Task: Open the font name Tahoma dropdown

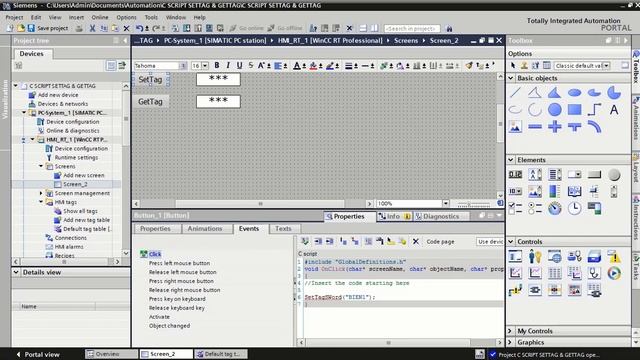Action: pyautogui.click(x=183, y=66)
